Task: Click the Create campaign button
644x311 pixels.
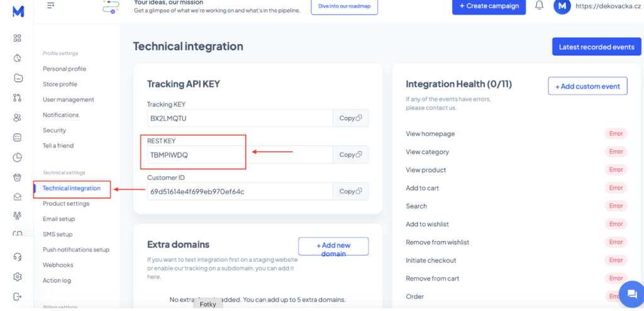Action: pyautogui.click(x=489, y=6)
